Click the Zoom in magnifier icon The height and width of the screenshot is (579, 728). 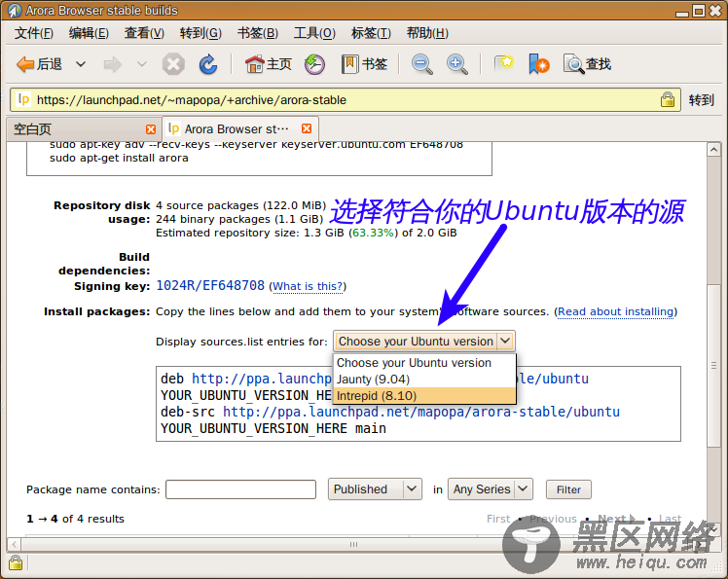(456, 64)
